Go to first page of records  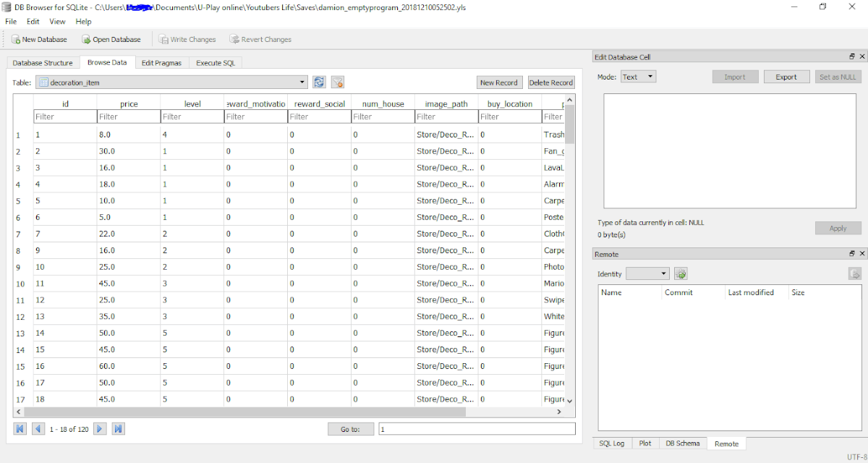tap(20, 429)
